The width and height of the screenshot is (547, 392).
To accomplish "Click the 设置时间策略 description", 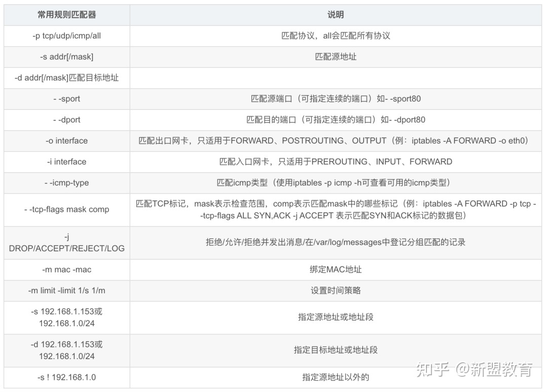I will click(336, 291).
